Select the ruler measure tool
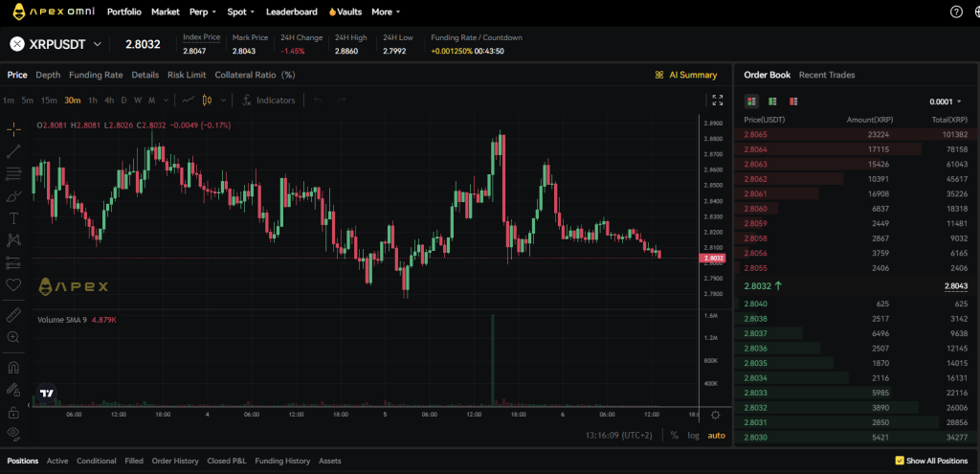 click(13, 314)
